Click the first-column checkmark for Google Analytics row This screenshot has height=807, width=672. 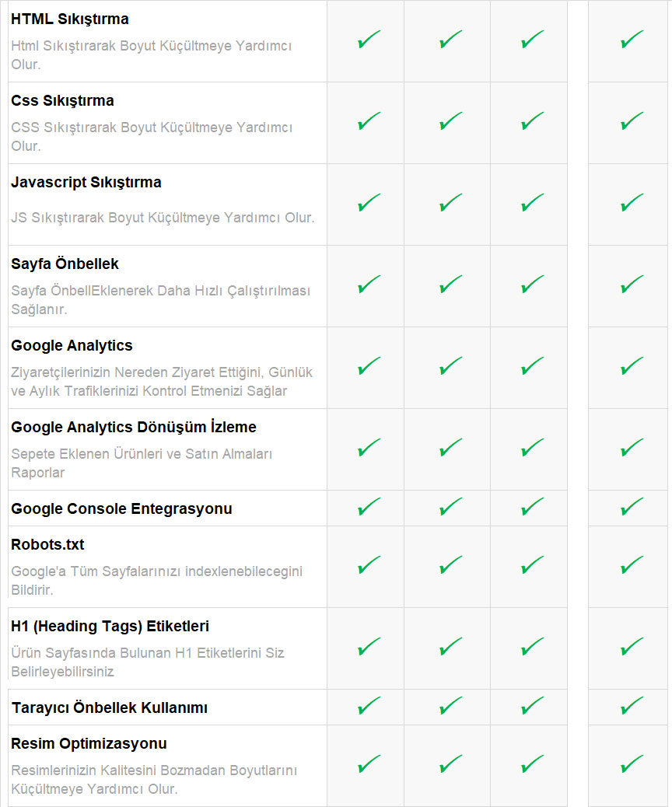coord(369,367)
